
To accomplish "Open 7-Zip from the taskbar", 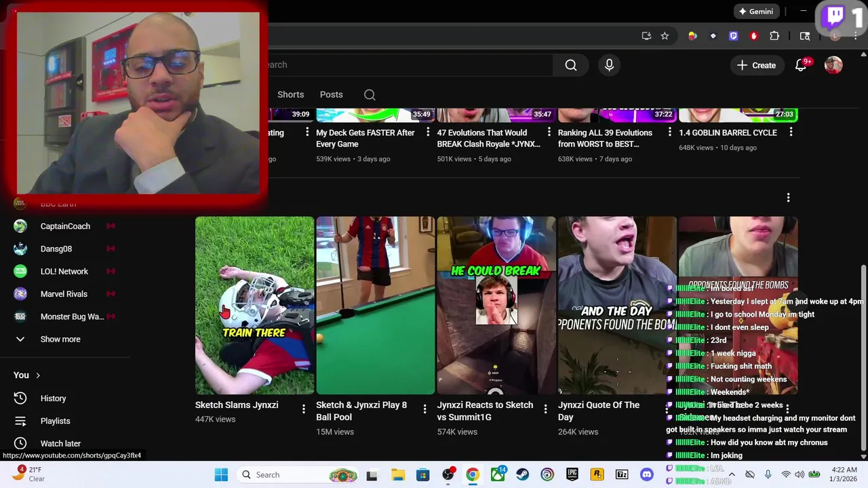I will tap(622, 475).
